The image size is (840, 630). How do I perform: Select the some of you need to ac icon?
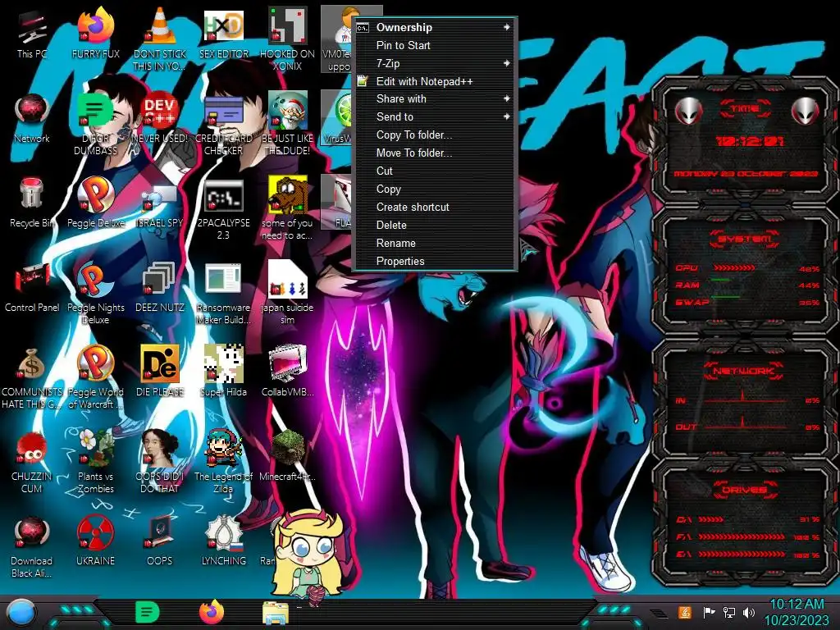288,208
